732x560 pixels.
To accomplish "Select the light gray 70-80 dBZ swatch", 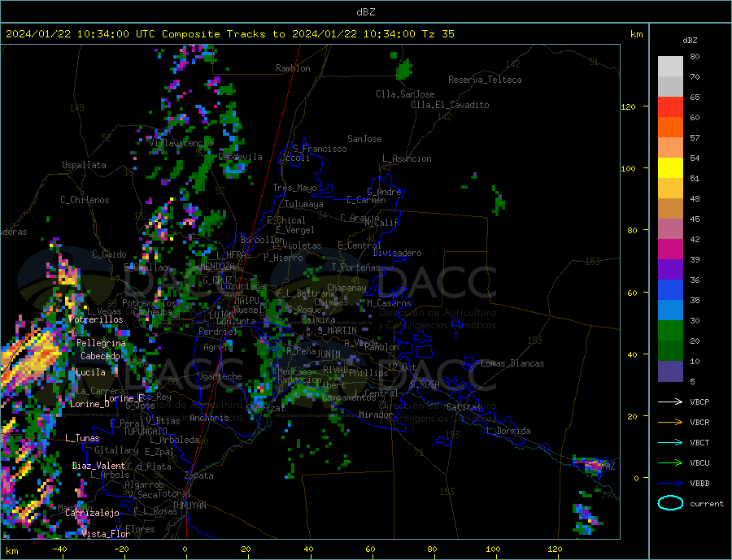I will [x=670, y=67].
